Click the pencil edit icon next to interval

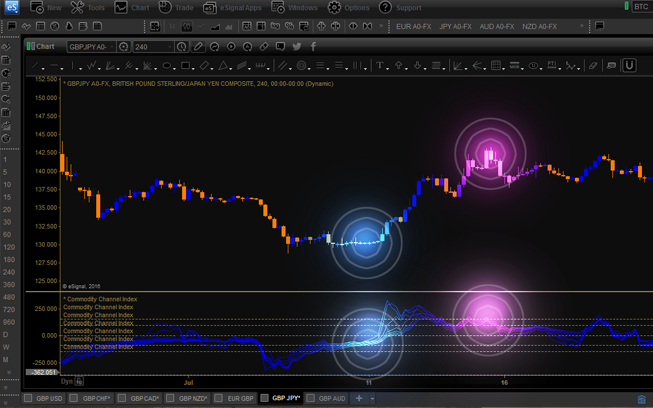click(x=198, y=47)
